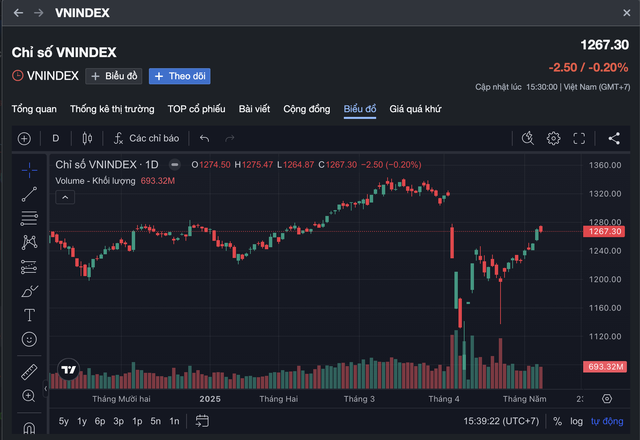Open the chart settings gear in toolbar

point(553,138)
